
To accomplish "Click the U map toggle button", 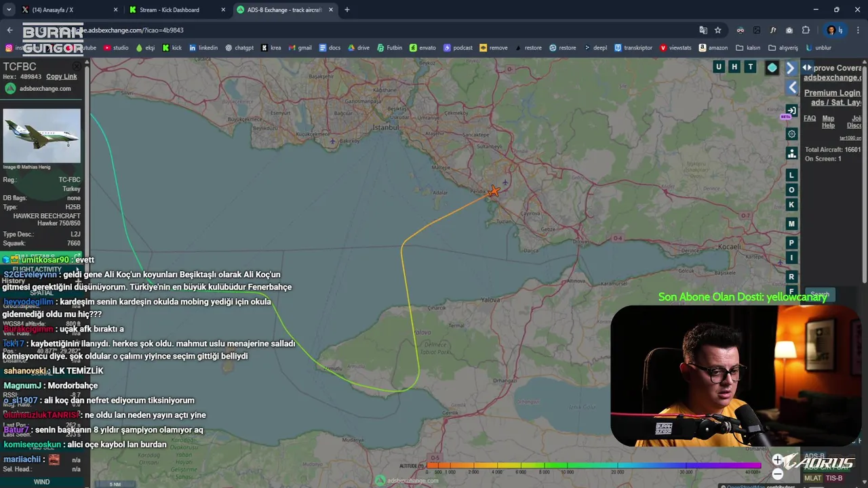I will pyautogui.click(x=718, y=66).
